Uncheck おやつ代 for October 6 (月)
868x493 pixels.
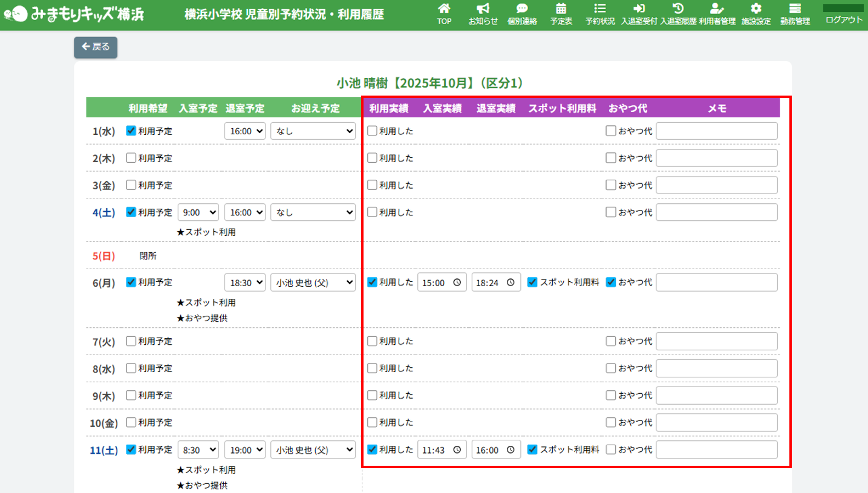coord(610,282)
